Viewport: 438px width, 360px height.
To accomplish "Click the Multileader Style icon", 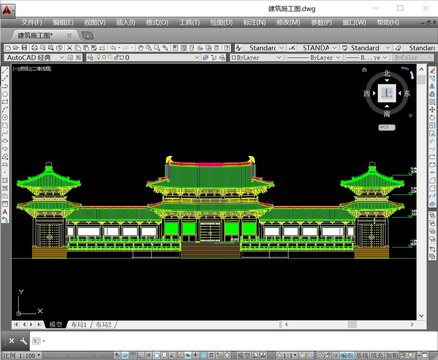I will pyautogui.click(x=398, y=48).
